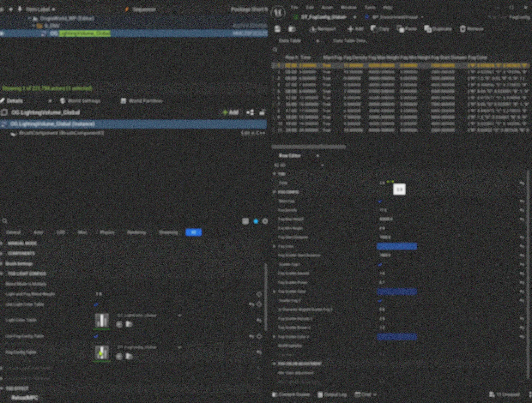Toggle Main Fog checkbox in Row Editor

tap(380, 201)
